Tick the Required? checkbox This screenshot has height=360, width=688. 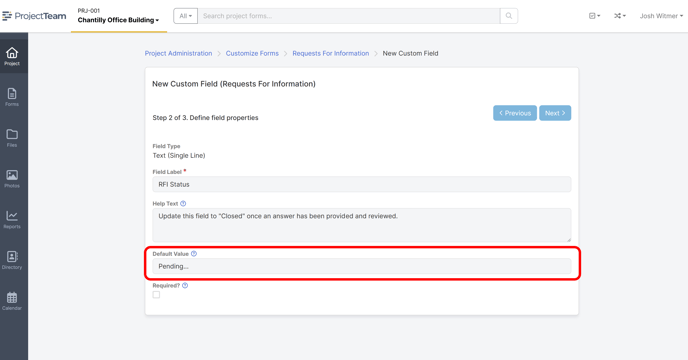coord(156,295)
